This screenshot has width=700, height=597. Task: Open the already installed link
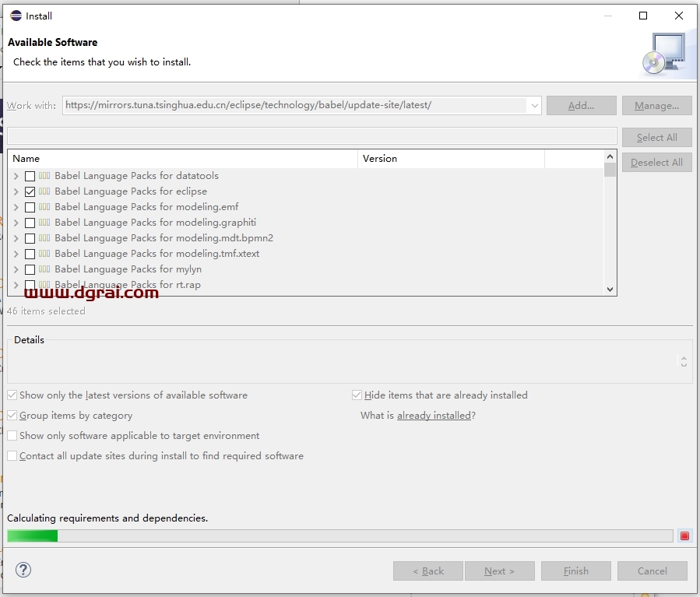[434, 416]
